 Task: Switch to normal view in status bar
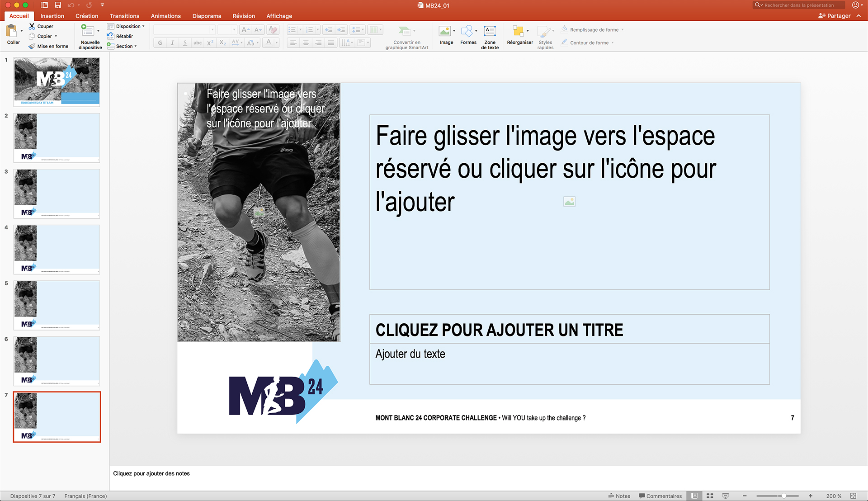point(695,496)
